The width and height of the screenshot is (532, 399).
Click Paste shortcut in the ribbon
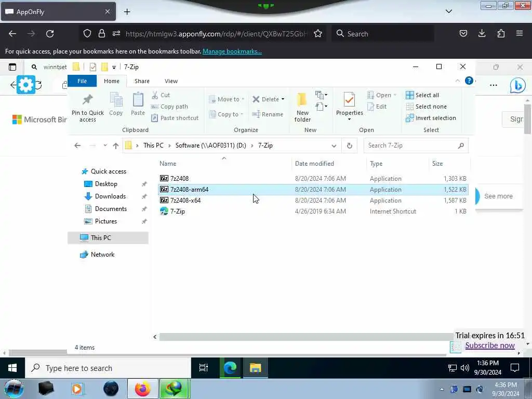[x=175, y=118]
